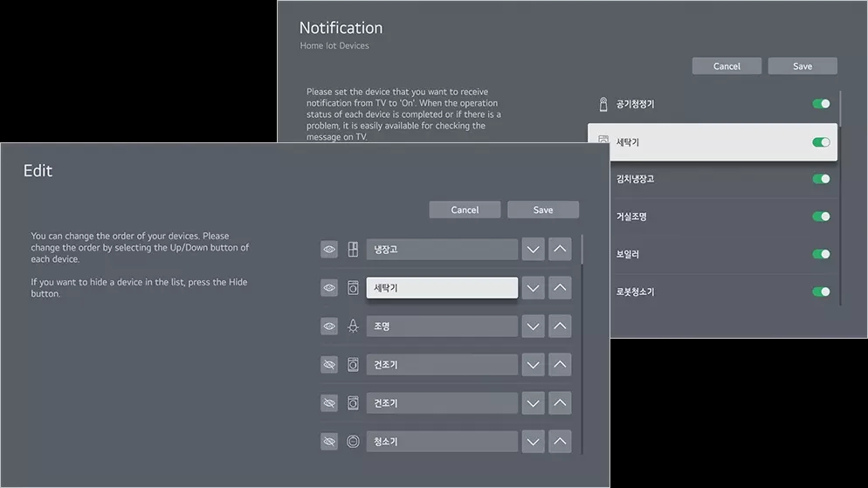
Task: Click the washing machine icon in Edit list
Action: tap(353, 288)
